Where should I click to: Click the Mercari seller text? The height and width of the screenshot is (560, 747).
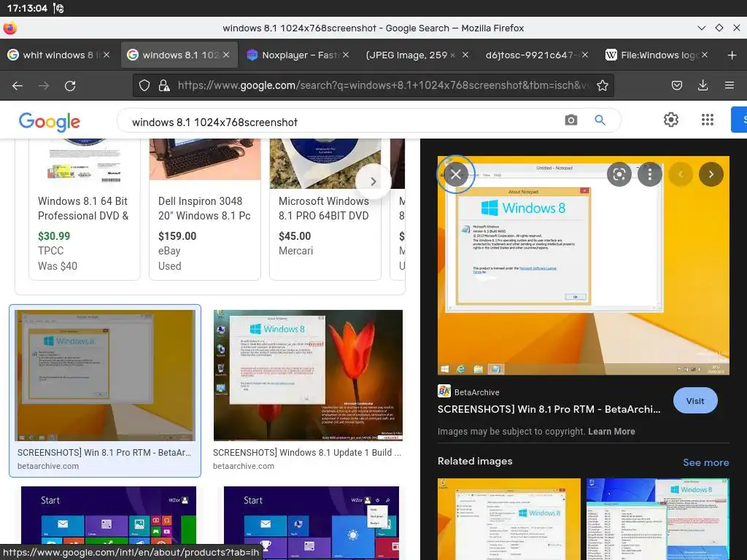(x=296, y=251)
